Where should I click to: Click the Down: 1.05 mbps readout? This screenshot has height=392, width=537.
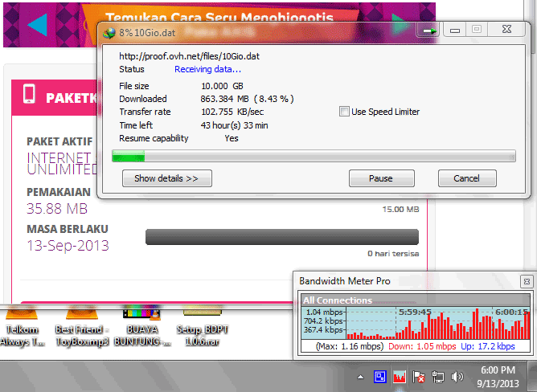point(422,346)
